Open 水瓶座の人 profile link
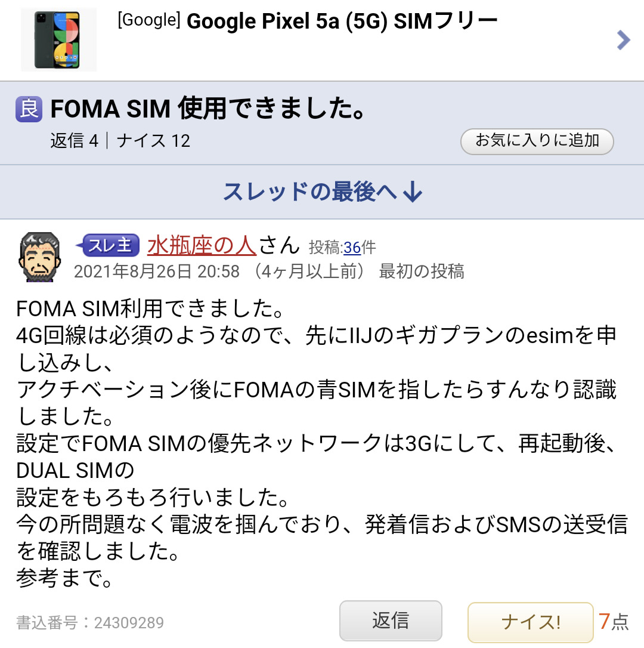Image resolution: width=644 pixels, height=648 pixels. (202, 245)
